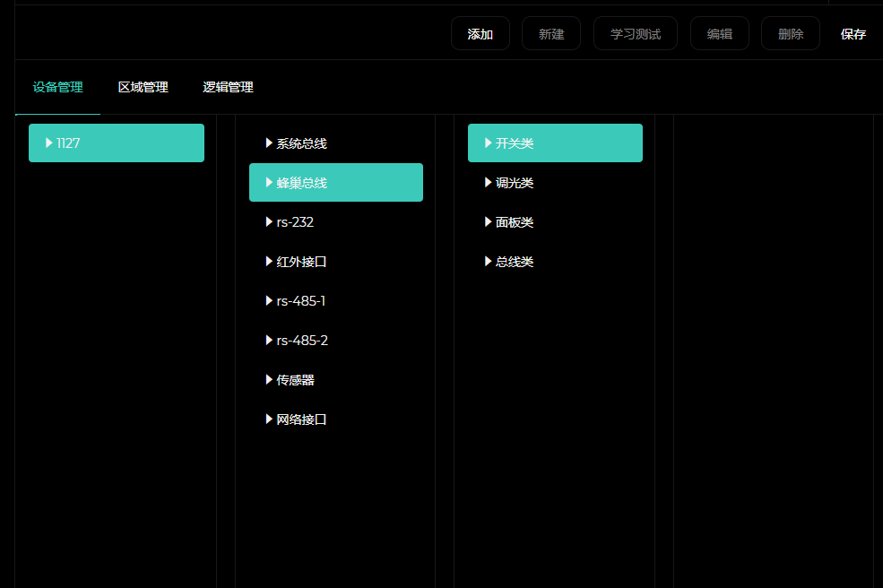Viewport: 883px width, 588px height.
Task: Switch to the 区域管理 tab
Action: tap(143, 88)
